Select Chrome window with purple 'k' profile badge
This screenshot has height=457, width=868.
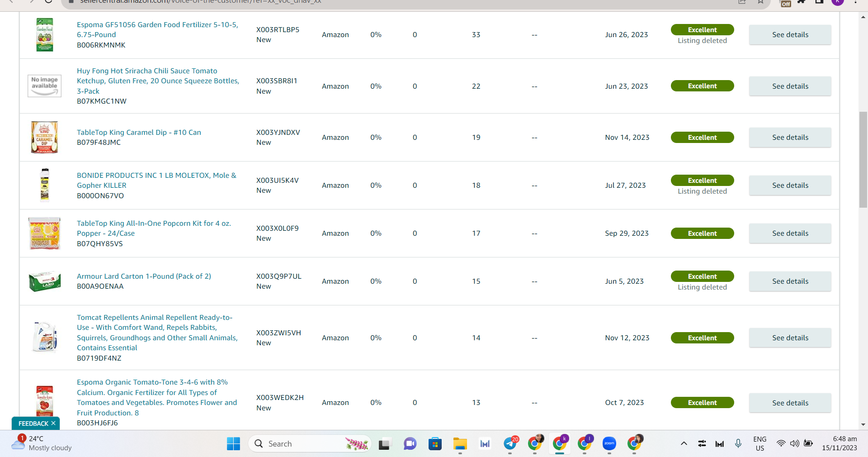[x=560, y=444]
